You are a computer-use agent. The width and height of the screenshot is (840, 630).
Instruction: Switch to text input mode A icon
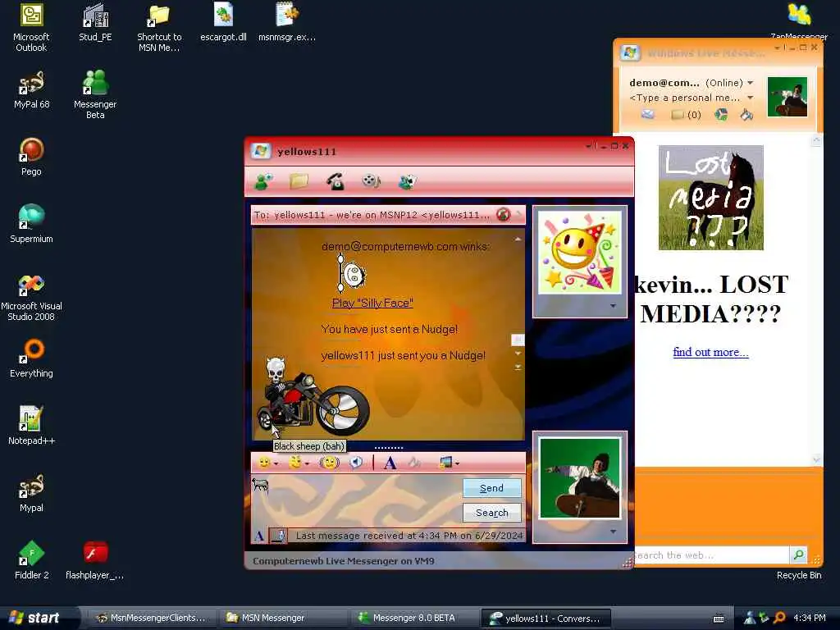(x=258, y=536)
